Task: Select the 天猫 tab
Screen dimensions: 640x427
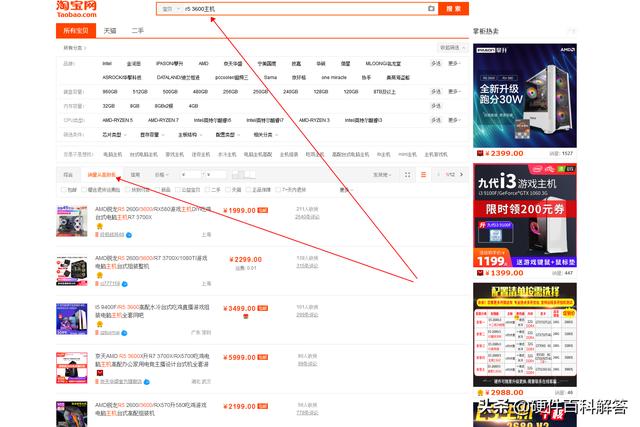Action: [110, 31]
